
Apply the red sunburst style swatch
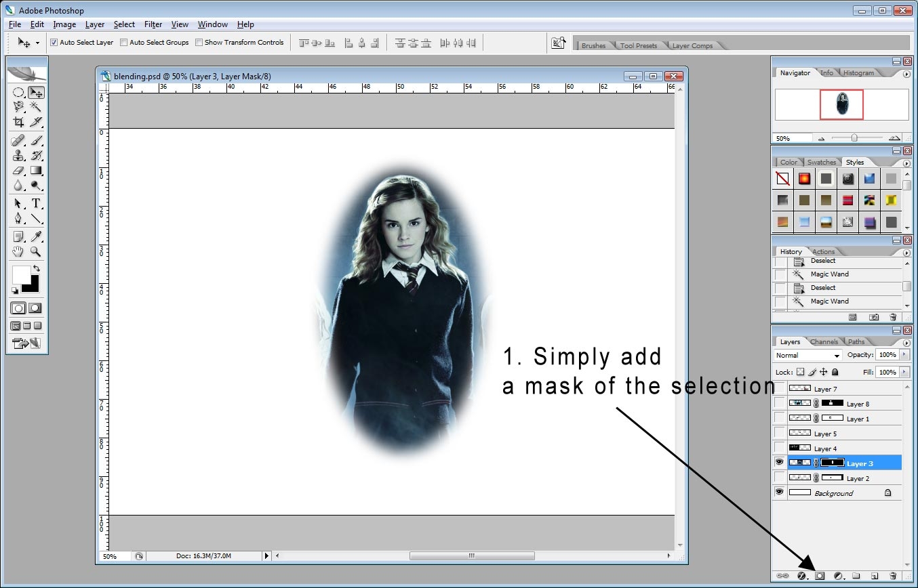[x=804, y=179]
